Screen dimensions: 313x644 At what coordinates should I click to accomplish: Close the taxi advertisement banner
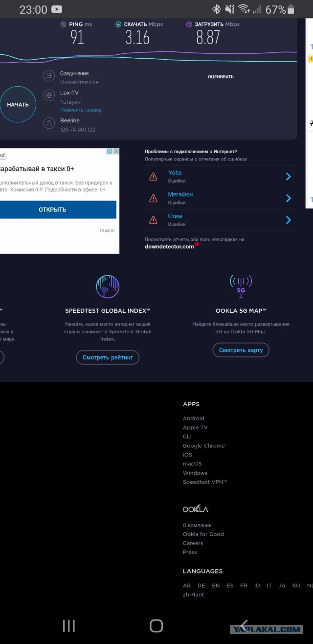116,151
